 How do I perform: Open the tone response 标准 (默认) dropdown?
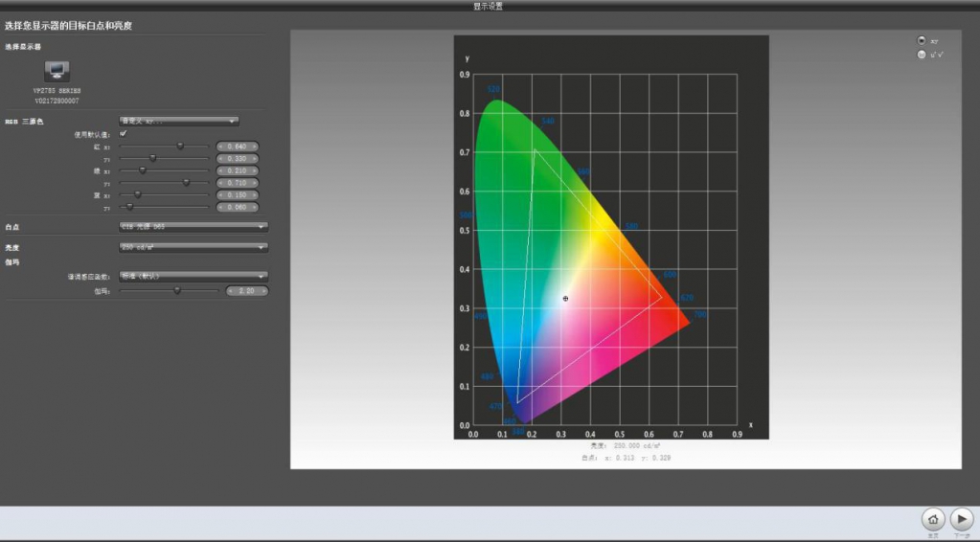point(194,276)
